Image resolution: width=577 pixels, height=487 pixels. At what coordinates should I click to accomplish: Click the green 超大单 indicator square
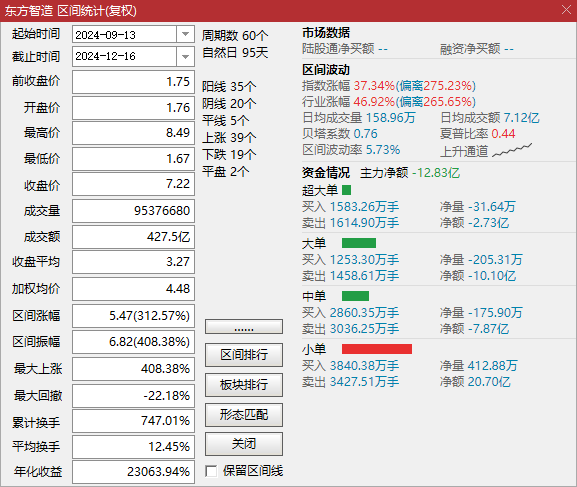pyautogui.click(x=346, y=190)
